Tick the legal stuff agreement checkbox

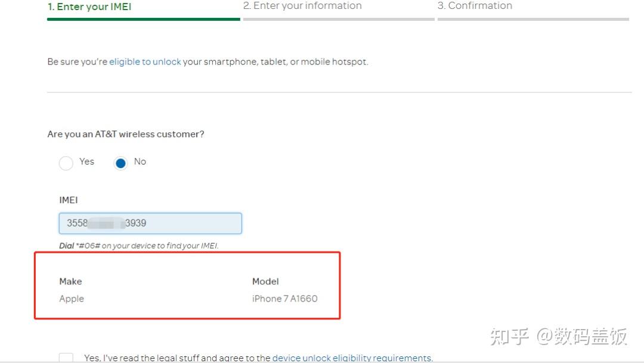coord(66,358)
